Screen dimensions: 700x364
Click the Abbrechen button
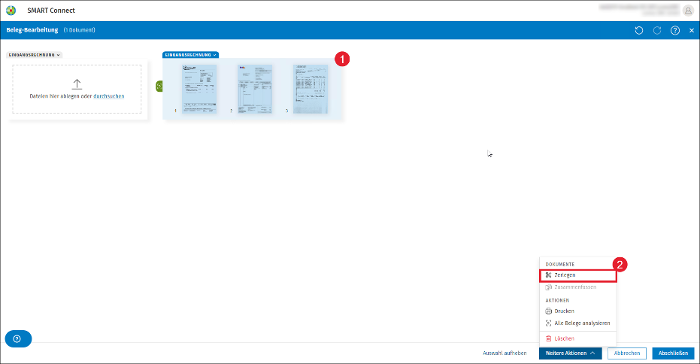click(627, 353)
